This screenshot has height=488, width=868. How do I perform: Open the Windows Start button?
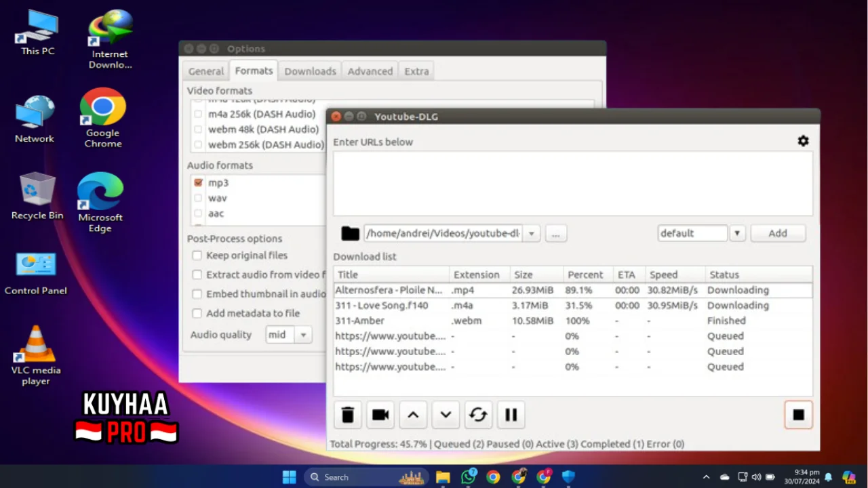click(x=289, y=477)
